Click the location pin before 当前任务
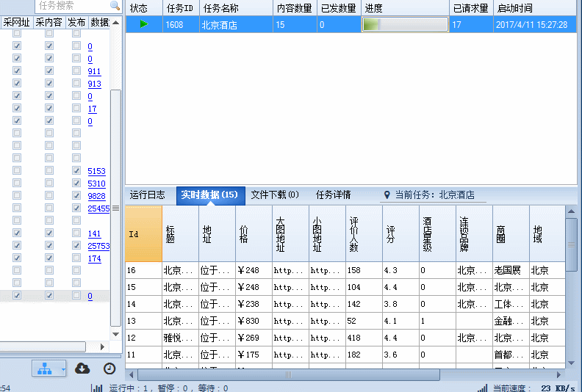Image resolution: width=582 pixels, height=392 pixels. coord(387,195)
